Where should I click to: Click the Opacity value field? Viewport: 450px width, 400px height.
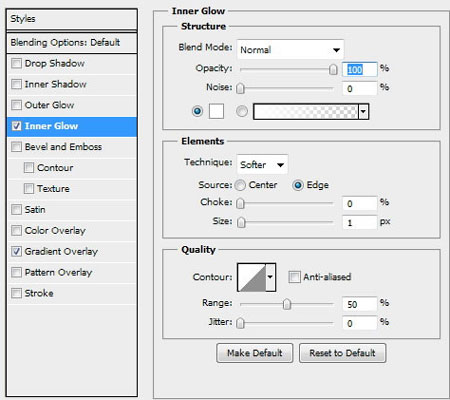coord(360,69)
